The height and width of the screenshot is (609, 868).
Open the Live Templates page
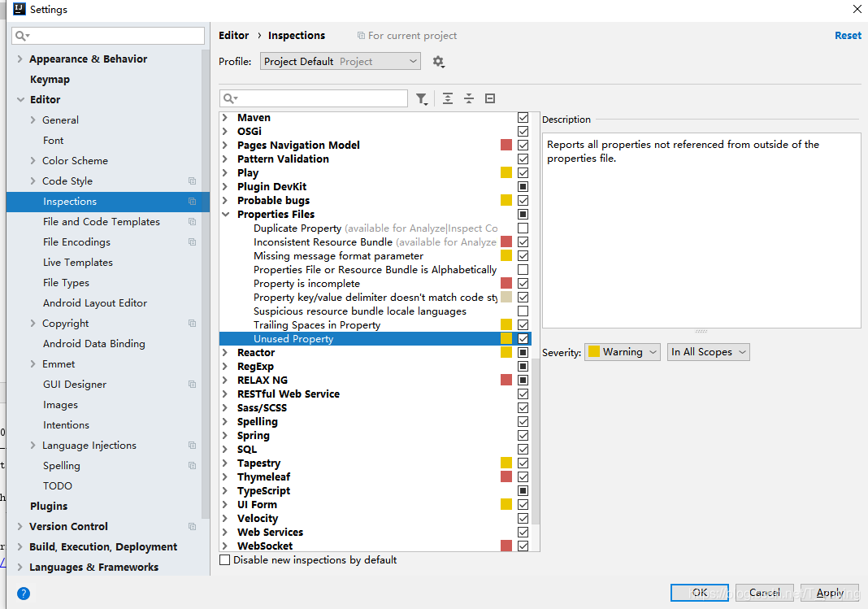tap(78, 263)
